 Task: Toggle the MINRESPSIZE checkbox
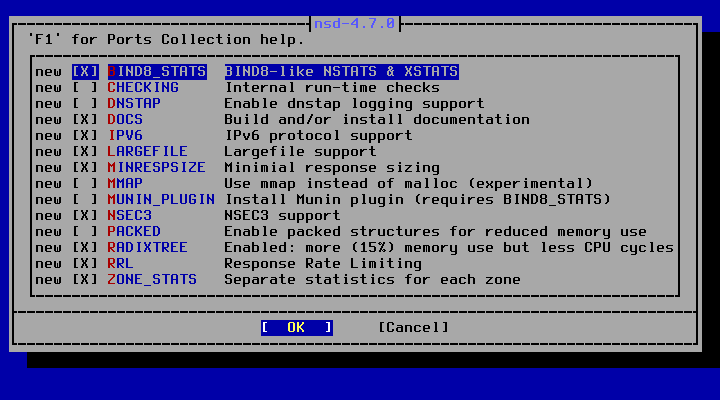(85, 168)
